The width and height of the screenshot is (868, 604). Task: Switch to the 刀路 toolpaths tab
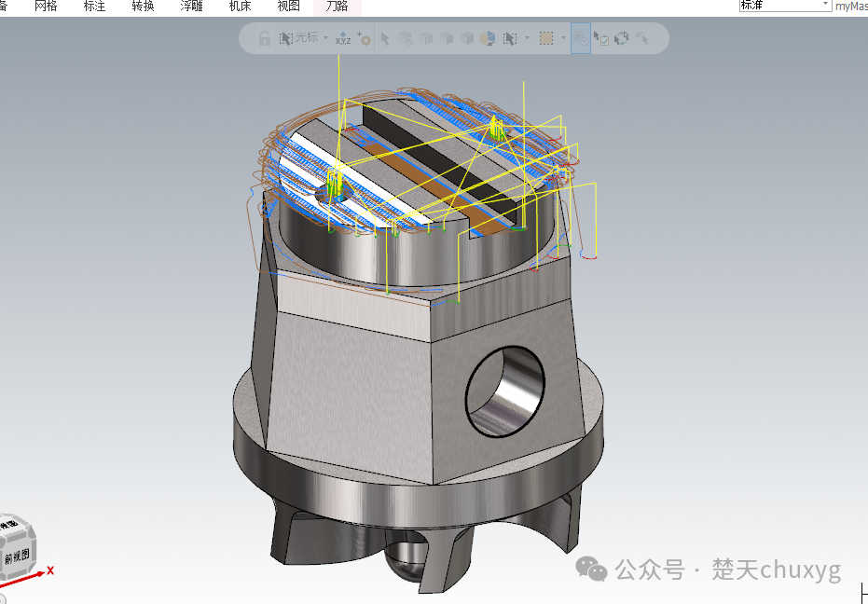click(x=338, y=7)
